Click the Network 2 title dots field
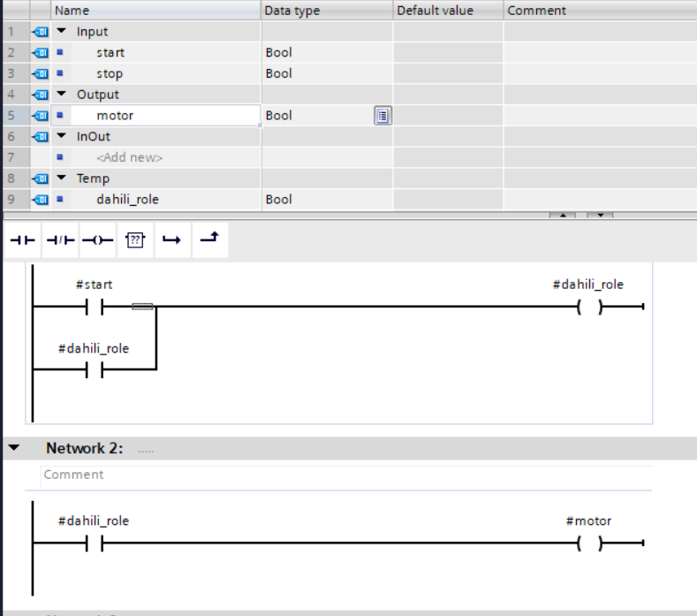This screenshot has width=697, height=616. point(146,451)
